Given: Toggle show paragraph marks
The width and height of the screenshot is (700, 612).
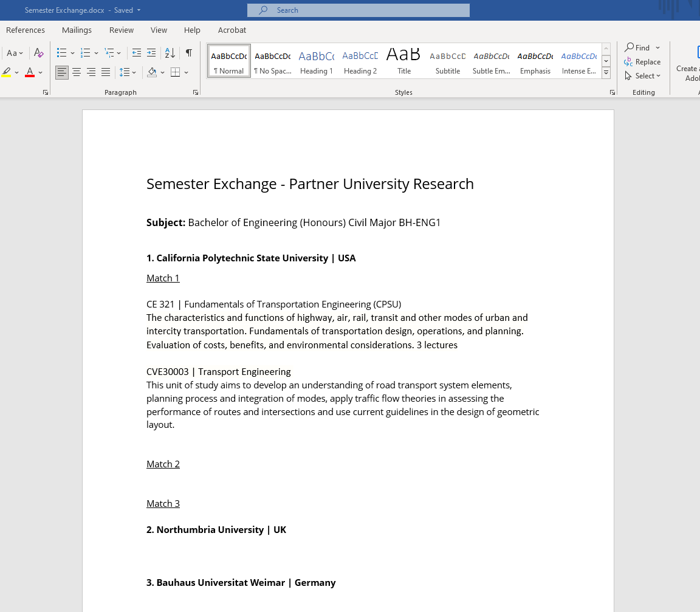Looking at the screenshot, I should coord(189,53).
